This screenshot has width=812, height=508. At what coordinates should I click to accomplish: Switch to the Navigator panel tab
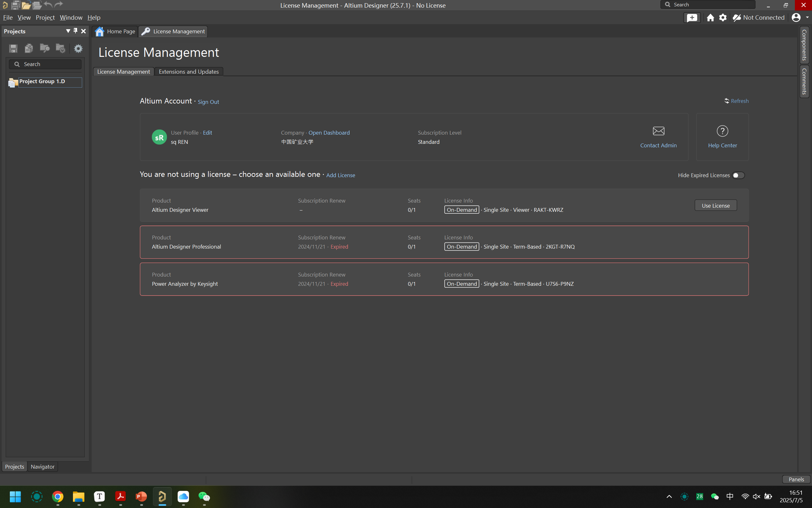[x=43, y=467]
